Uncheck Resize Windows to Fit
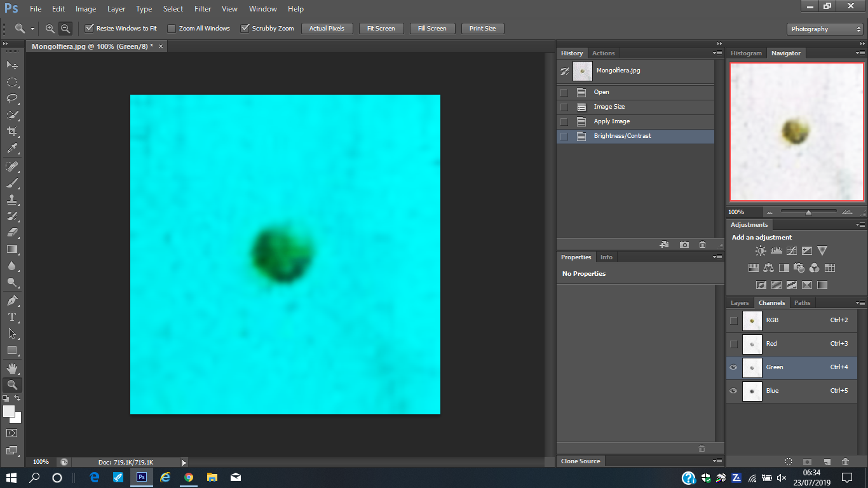868x488 pixels. pyautogui.click(x=90, y=29)
